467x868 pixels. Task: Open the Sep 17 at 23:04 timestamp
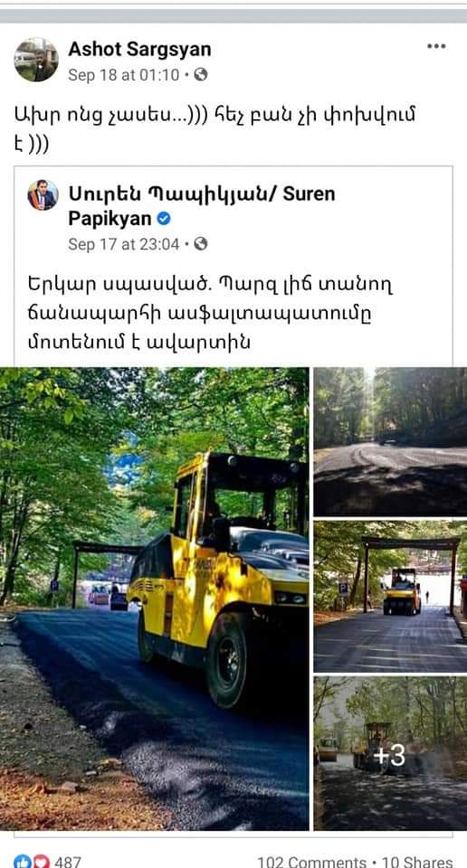(x=123, y=244)
